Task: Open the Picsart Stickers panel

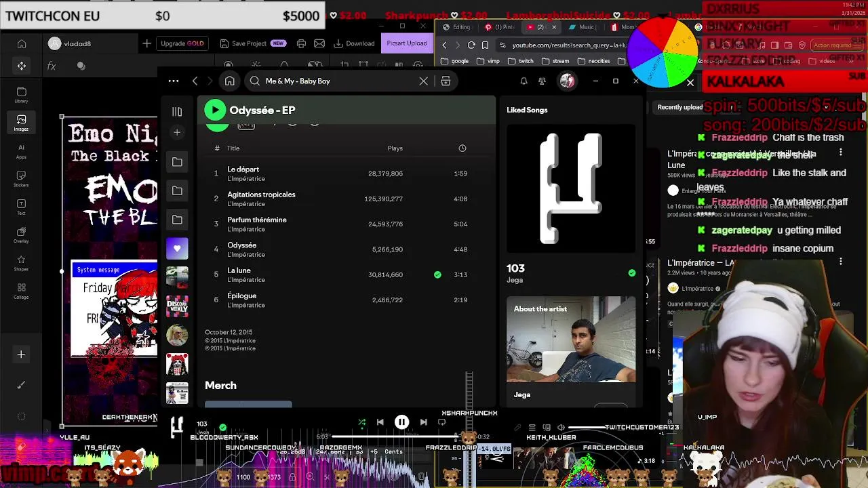Action: pos(22,179)
